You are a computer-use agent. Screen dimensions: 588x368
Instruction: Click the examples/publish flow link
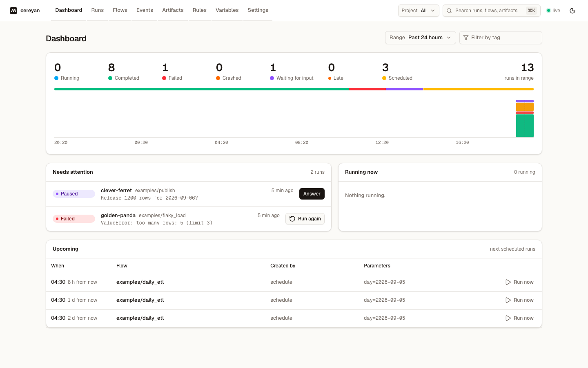point(155,191)
